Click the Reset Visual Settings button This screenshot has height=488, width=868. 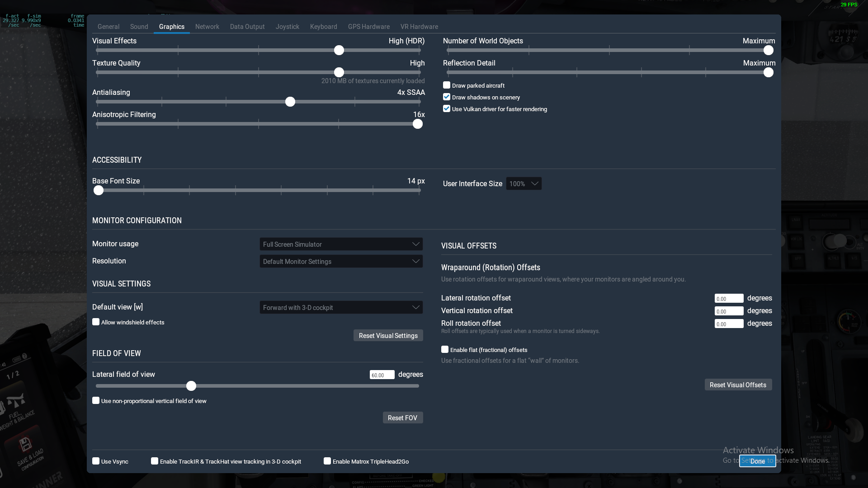(388, 336)
